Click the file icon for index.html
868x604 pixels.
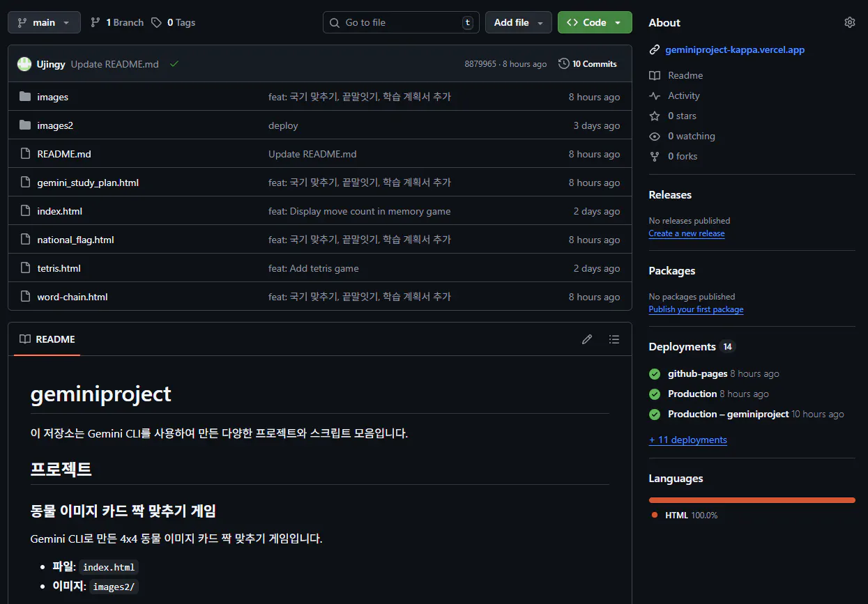pos(25,211)
